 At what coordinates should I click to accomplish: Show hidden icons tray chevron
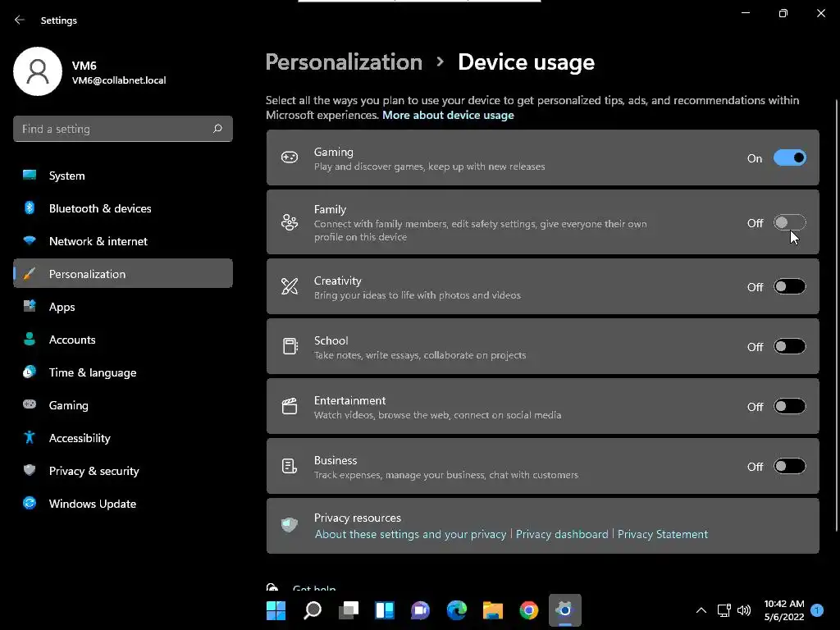click(x=701, y=610)
